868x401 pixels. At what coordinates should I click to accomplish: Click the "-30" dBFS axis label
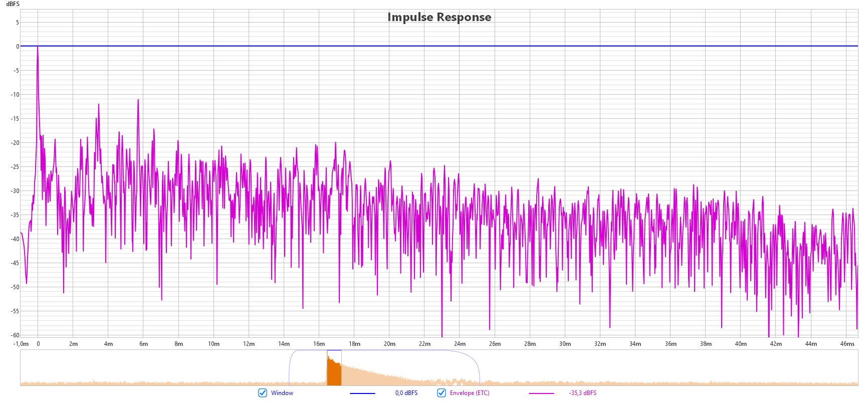pyautogui.click(x=16, y=191)
